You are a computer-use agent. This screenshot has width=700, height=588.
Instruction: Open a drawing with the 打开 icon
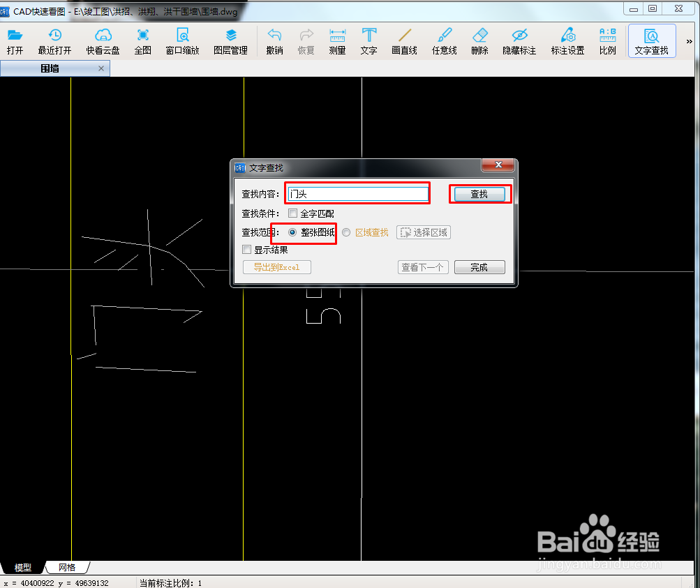pyautogui.click(x=15, y=41)
